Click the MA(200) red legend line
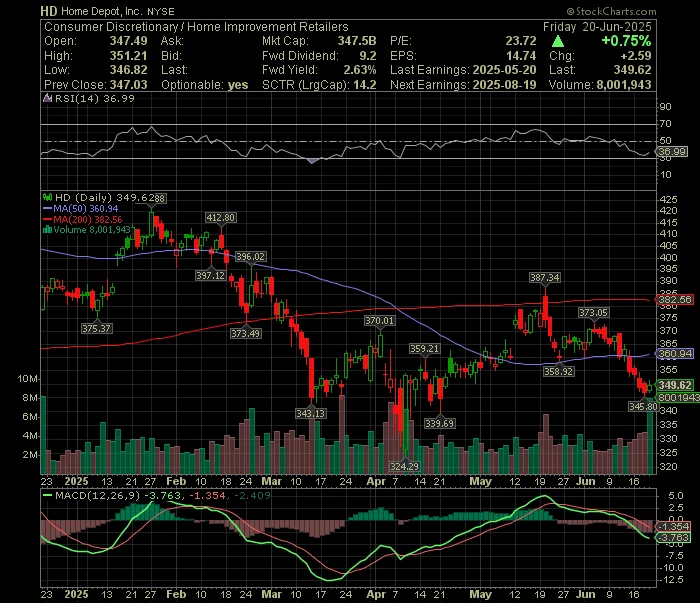The image size is (700, 603). coord(47,219)
